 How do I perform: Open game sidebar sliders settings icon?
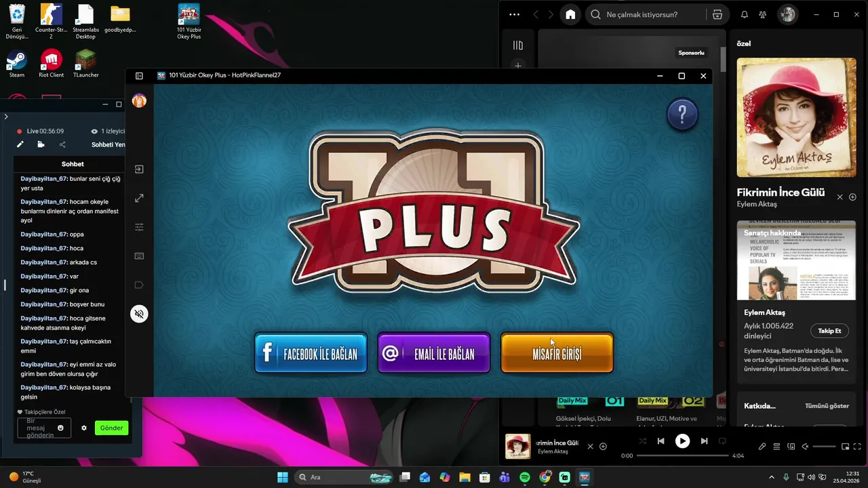139,227
